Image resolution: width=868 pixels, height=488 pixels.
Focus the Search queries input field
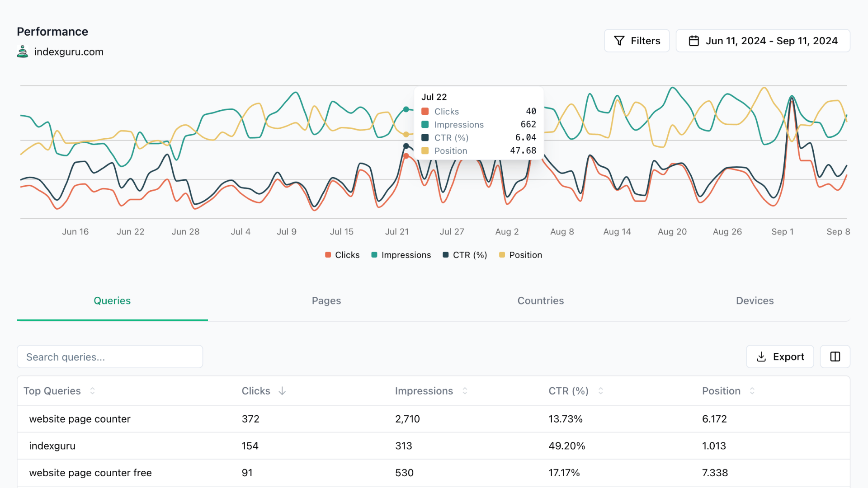pos(110,357)
